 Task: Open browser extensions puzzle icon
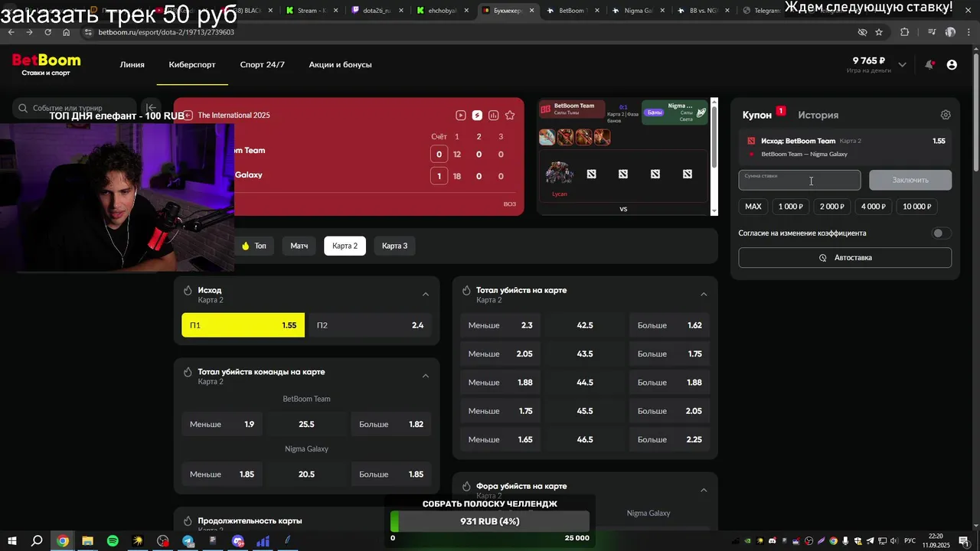click(x=905, y=32)
